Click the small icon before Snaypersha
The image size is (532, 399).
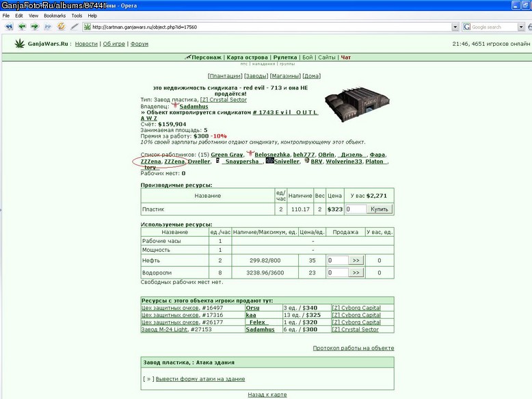217,161
